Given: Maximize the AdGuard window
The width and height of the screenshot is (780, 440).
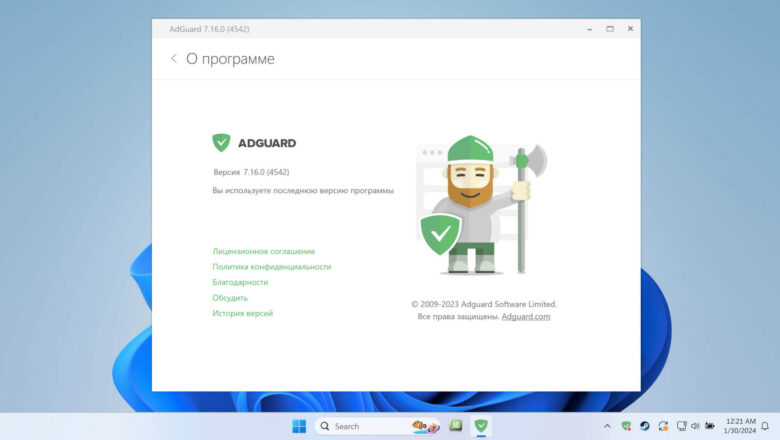Looking at the screenshot, I should tap(610, 29).
